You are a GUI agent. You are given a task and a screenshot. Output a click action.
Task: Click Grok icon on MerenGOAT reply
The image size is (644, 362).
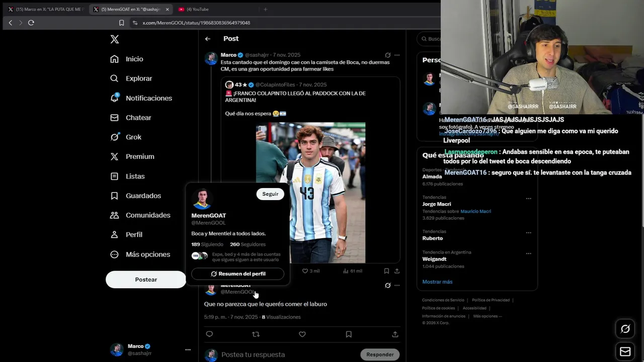coord(387,285)
